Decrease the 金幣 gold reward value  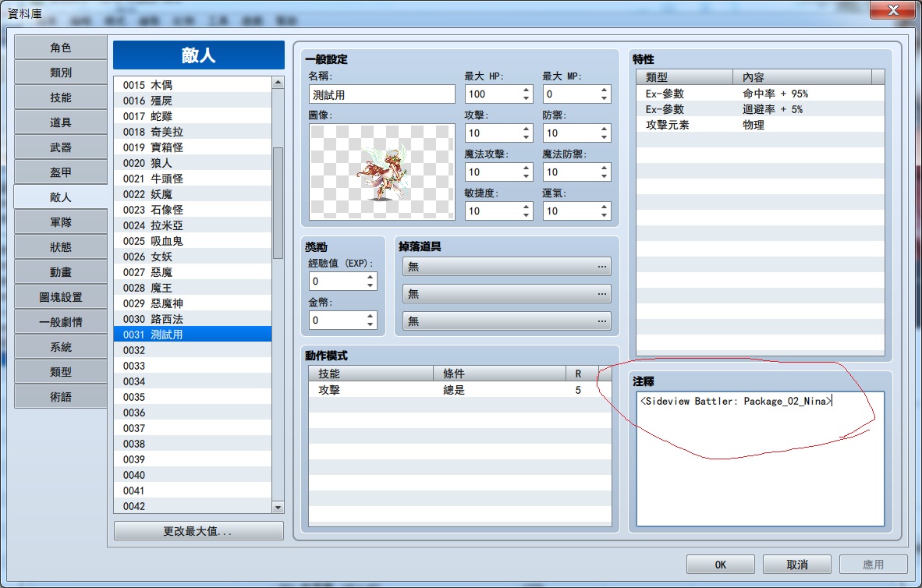pos(370,324)
